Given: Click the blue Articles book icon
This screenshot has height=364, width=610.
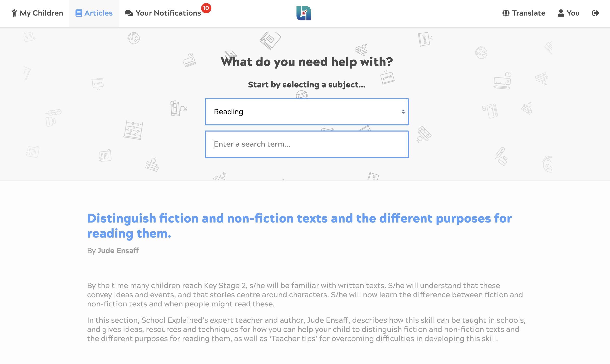Looking at the screenshot, I should coord(79,13).
